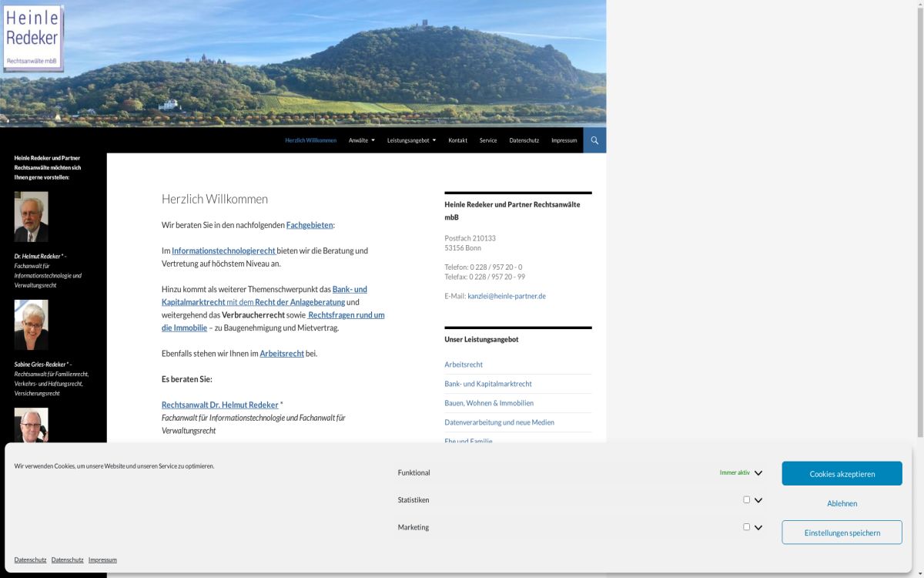Click the page's vertical scrollbar
This screenshot has height=578, width=924.
pyautogui.click(x=919, y=231)
